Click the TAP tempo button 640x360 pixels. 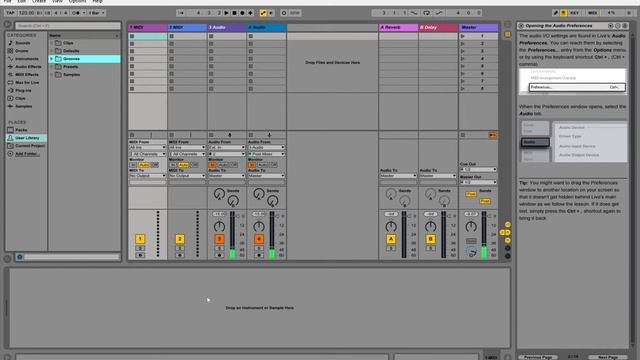[x=10, y=13]
